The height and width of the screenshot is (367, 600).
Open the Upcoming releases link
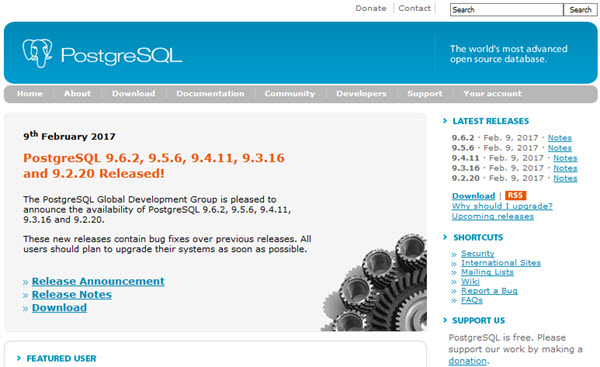[x=492, y=216]
